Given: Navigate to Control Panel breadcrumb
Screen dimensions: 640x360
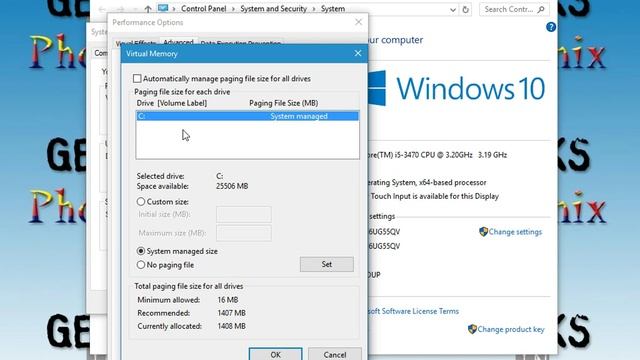Looking at the screenshot, I should (203, 9).
